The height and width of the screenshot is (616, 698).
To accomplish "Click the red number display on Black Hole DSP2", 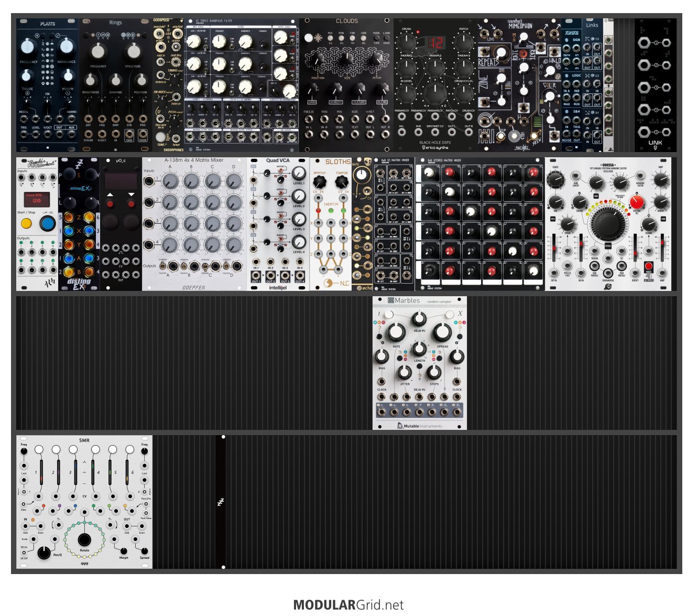I will click(435, 42).
